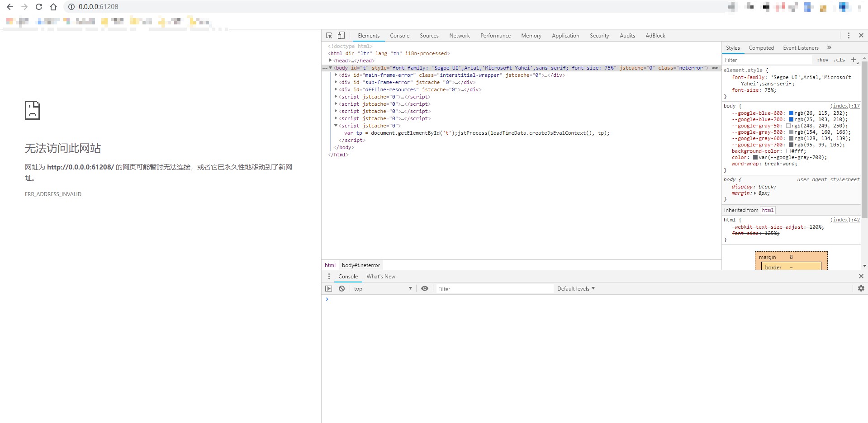
Task: Open stylesheet link (index):17 for body rule
Action: point(843,105)
